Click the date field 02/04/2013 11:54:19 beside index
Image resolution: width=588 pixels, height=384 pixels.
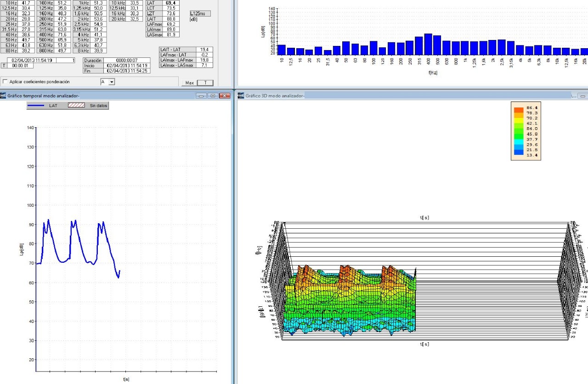(x=32, y=60)
